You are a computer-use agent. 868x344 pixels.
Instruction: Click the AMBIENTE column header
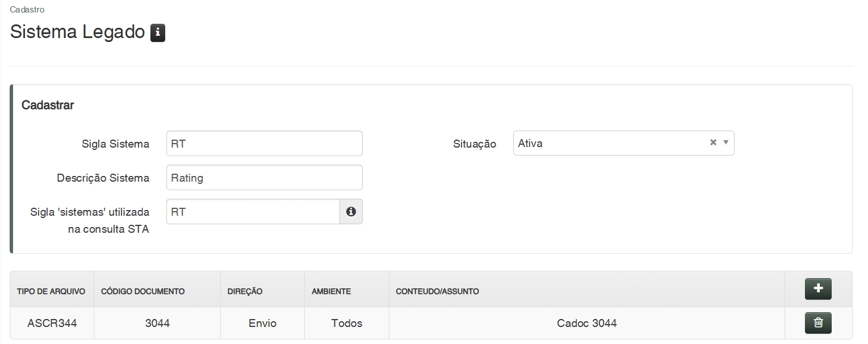(331, 291)
